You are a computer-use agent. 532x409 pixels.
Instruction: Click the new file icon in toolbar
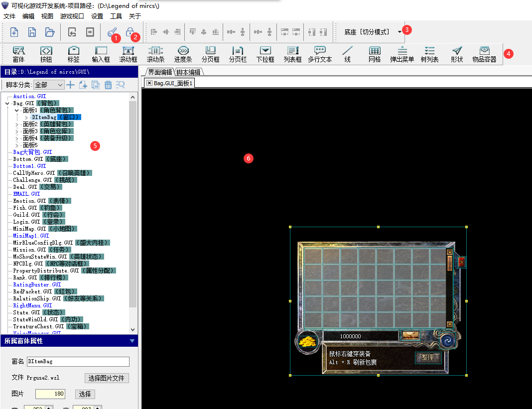pos(14,32)
